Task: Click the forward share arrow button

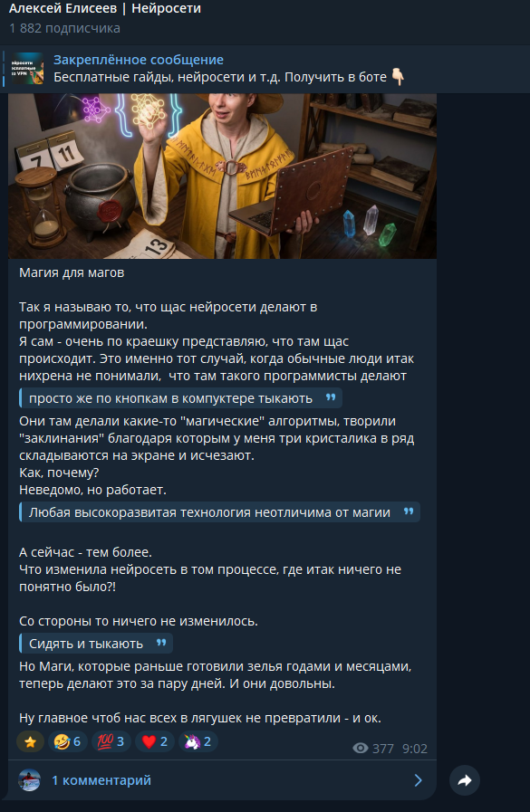Action: [x=465, y=780]
